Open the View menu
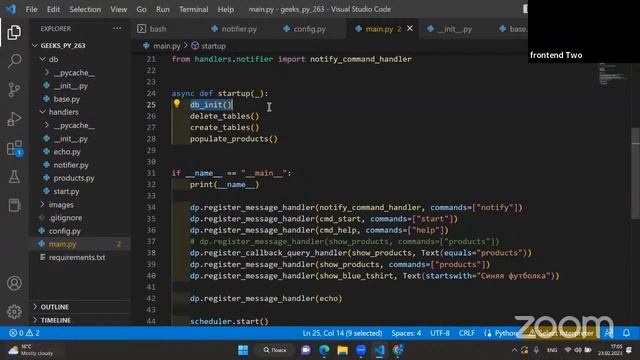Viewport: 640px width, 360px height. [118, 9]
